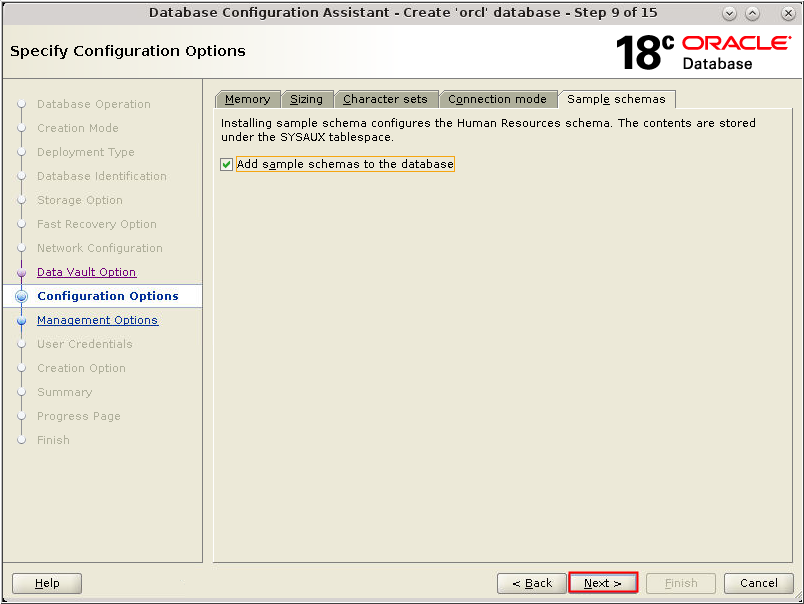The image size is (804, 604).
Task: Jump to the Data Vault Option step
Action: (x=86, y=272)
